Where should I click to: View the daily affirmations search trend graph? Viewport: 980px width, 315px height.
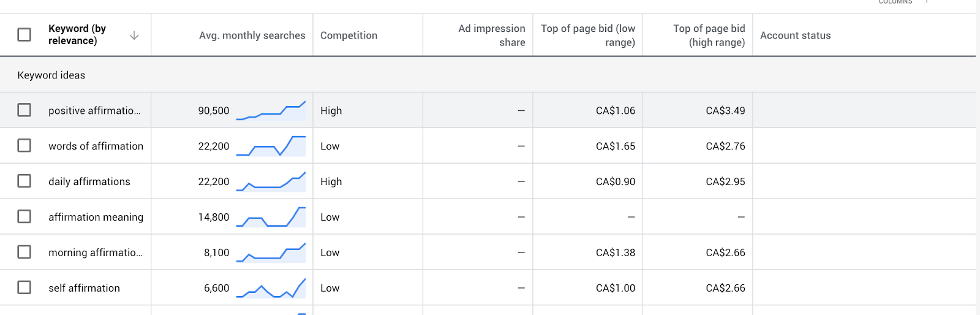click(271, 182)
